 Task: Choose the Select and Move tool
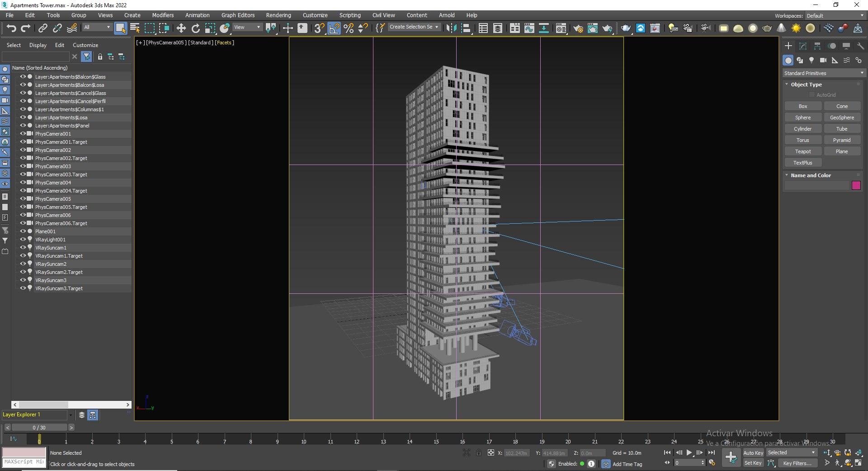point(181,28)
